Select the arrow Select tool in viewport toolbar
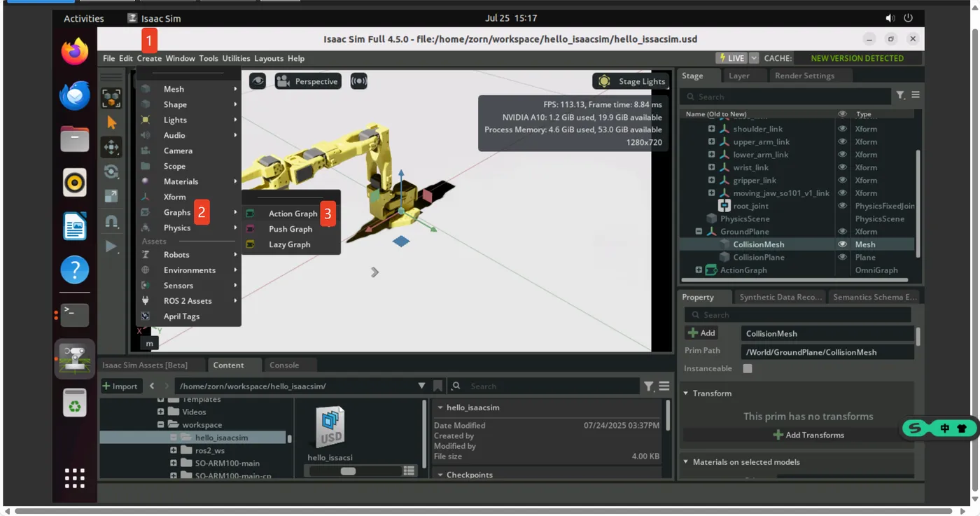 pos(111,123)
